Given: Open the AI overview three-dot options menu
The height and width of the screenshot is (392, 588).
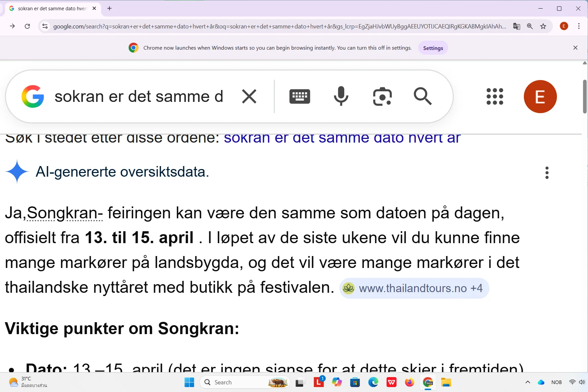Looking at the screenshot, I should [x=547, y=172].
